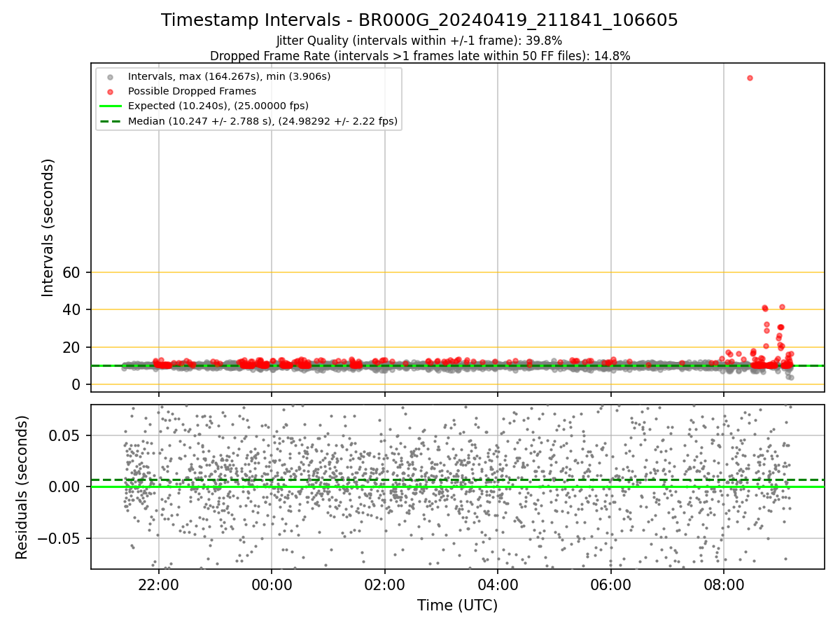Viewport: 840px width, 630px height.
Task: Click the 08:00 x-axis tick label
Action: [x=724, y=584]
